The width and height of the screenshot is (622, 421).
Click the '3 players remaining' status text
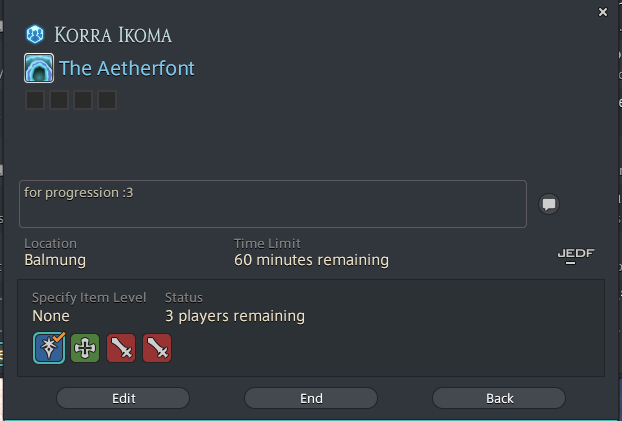tap(235, 316)
